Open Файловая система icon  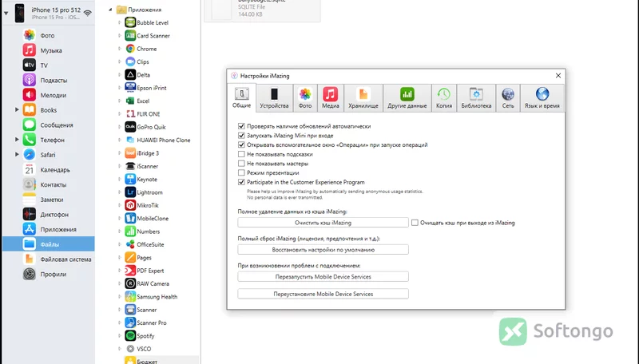(x=29, y=259)
